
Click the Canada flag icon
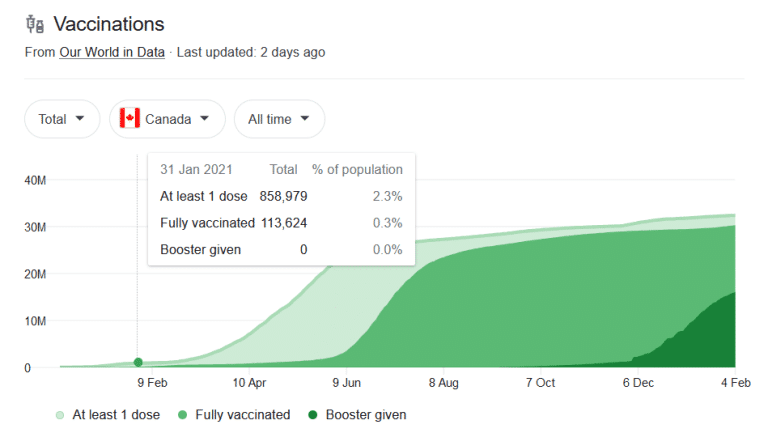(x=129, y=119)
